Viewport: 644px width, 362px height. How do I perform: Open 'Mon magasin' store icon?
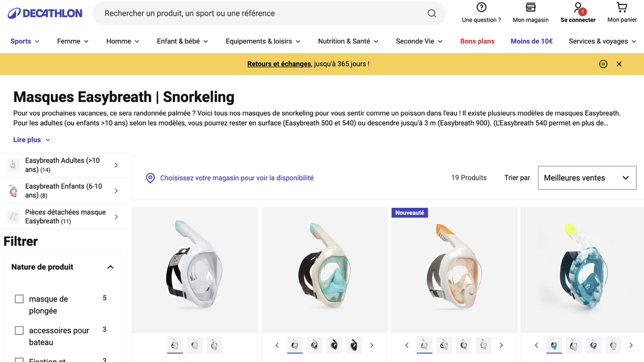(530, 8)
